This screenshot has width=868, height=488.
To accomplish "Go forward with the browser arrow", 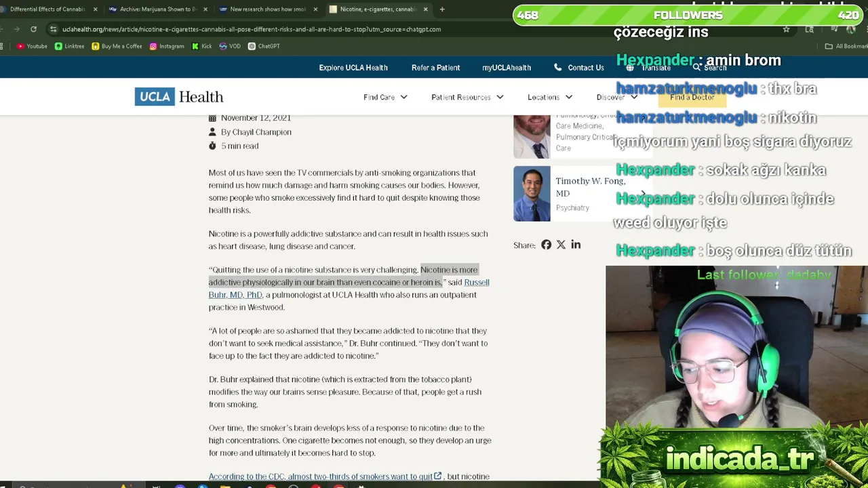I will [x=16, y=29].
